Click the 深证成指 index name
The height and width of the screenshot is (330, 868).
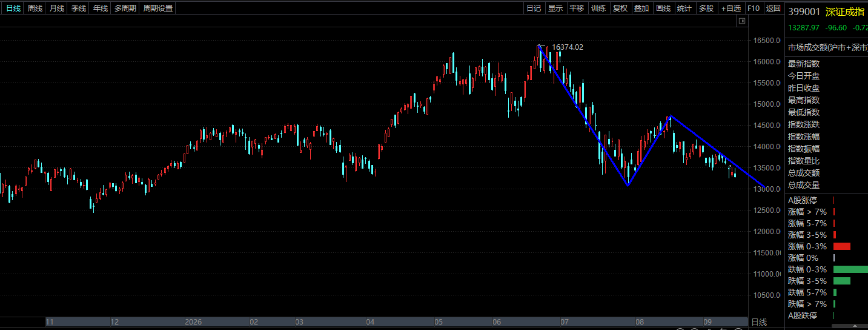[x=844, y=12]
